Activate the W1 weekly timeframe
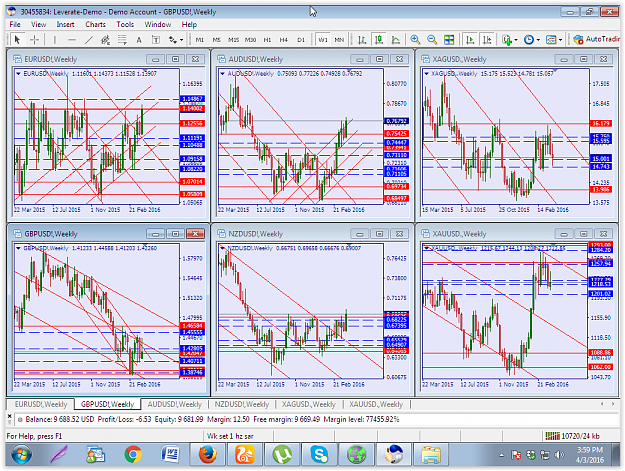This screenshot has width=625, height=471. click(x=323, y=39)
